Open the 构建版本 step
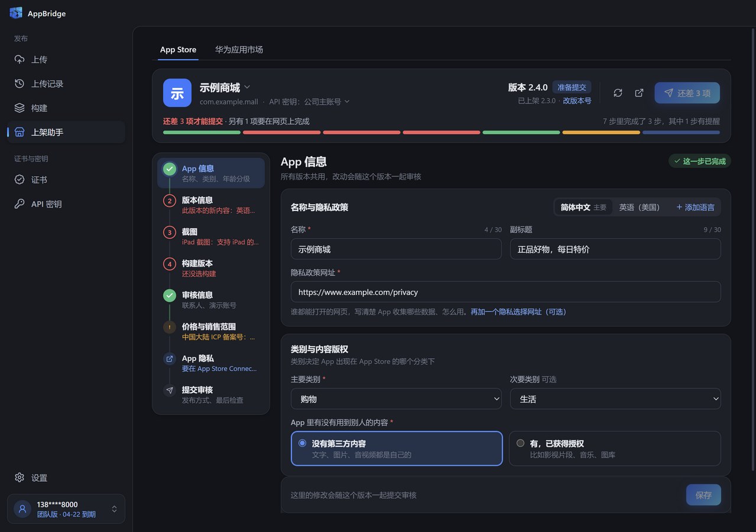This screenshot has width=756, height=532. 211,268
